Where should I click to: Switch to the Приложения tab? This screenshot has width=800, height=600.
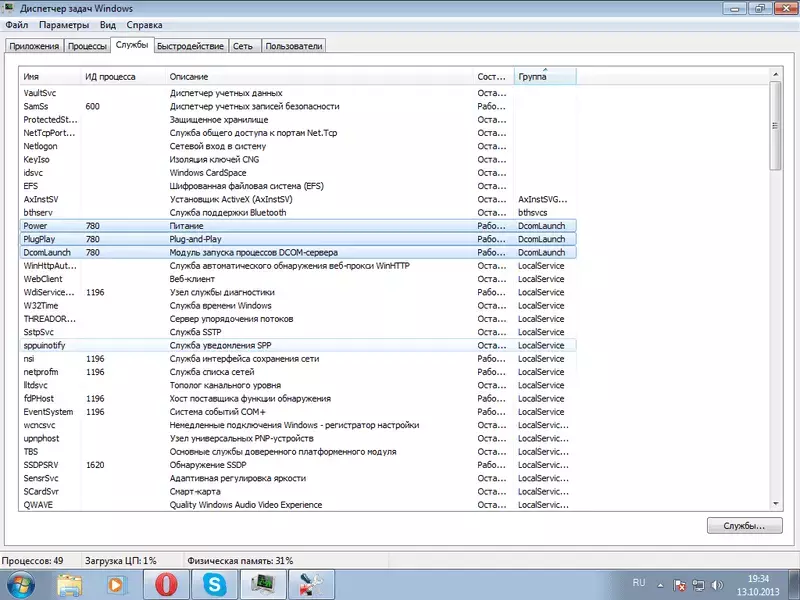[34, 46]
